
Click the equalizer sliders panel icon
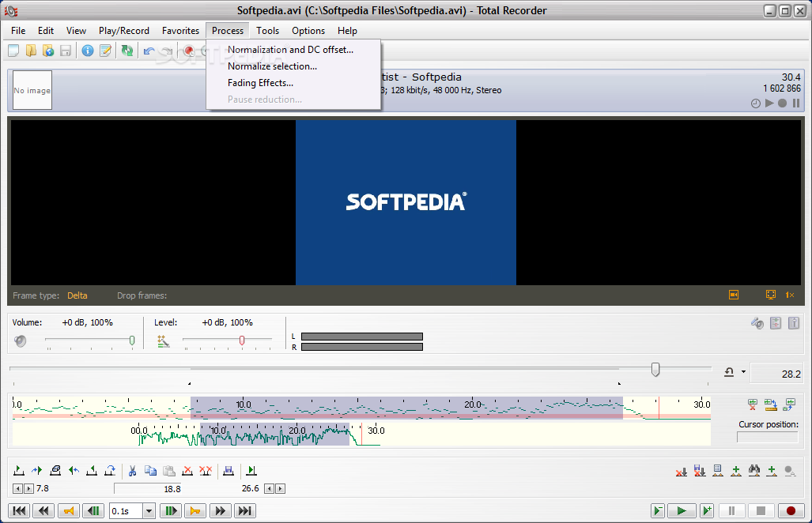(775, 323)
